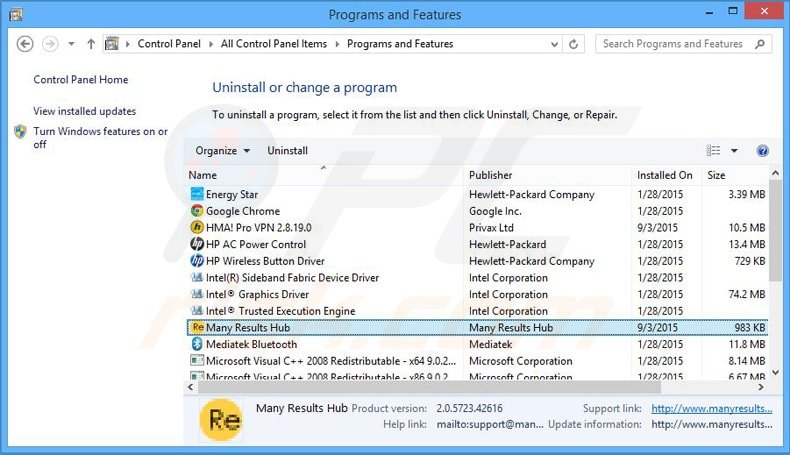Screen dimensions: 790x455
Task: Select Intel Sideband Fabric Device Driver icon
Action: point(197,277)
